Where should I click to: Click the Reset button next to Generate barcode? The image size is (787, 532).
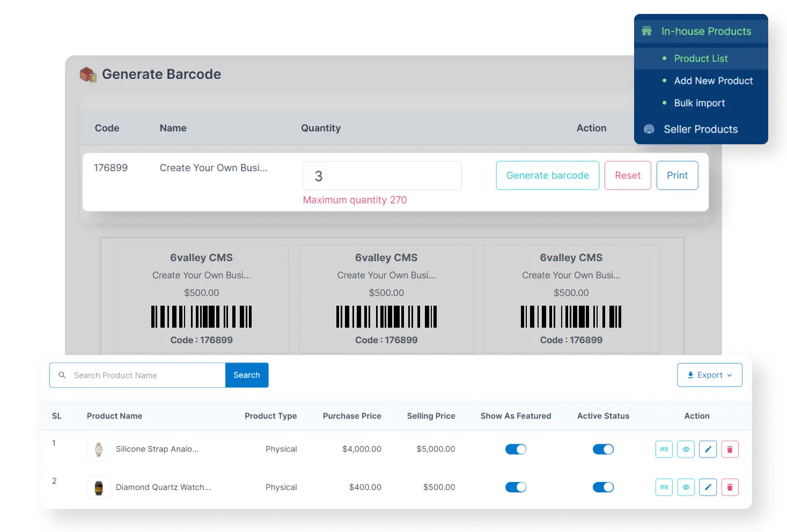tap(628, 175)
